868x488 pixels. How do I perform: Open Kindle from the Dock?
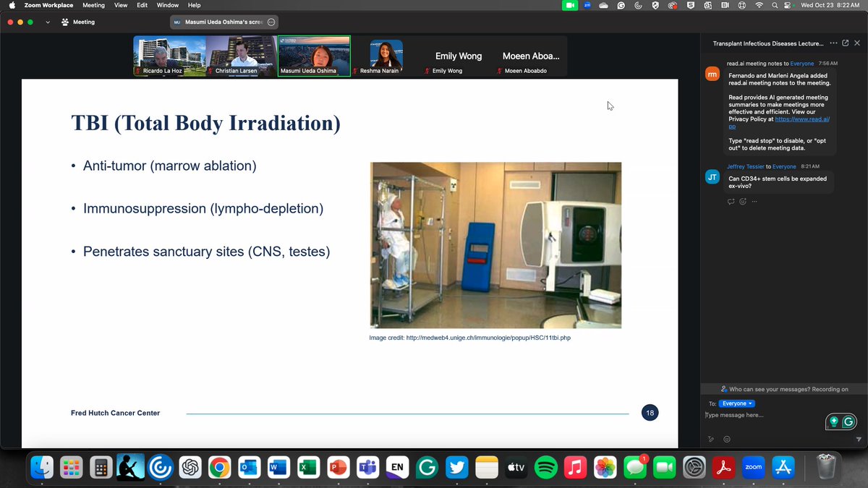point(131,468)
